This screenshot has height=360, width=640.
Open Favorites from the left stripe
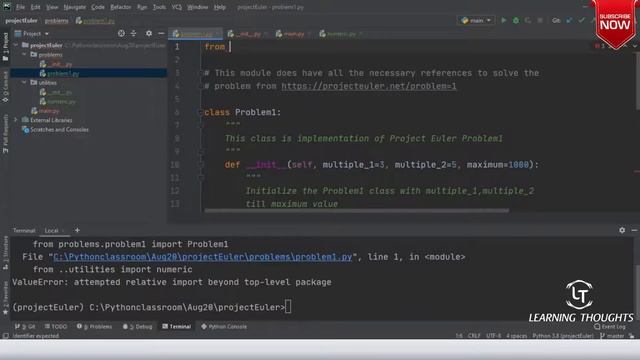pos(5,298)
